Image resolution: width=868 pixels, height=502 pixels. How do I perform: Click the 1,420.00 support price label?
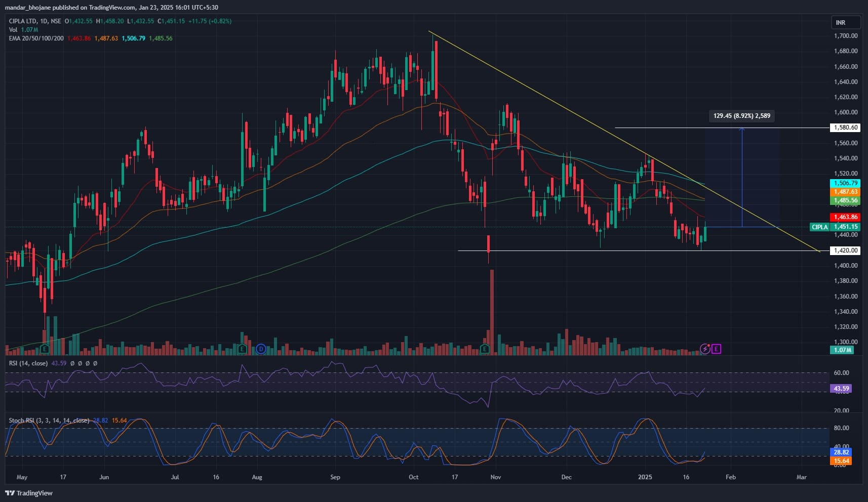846,250
